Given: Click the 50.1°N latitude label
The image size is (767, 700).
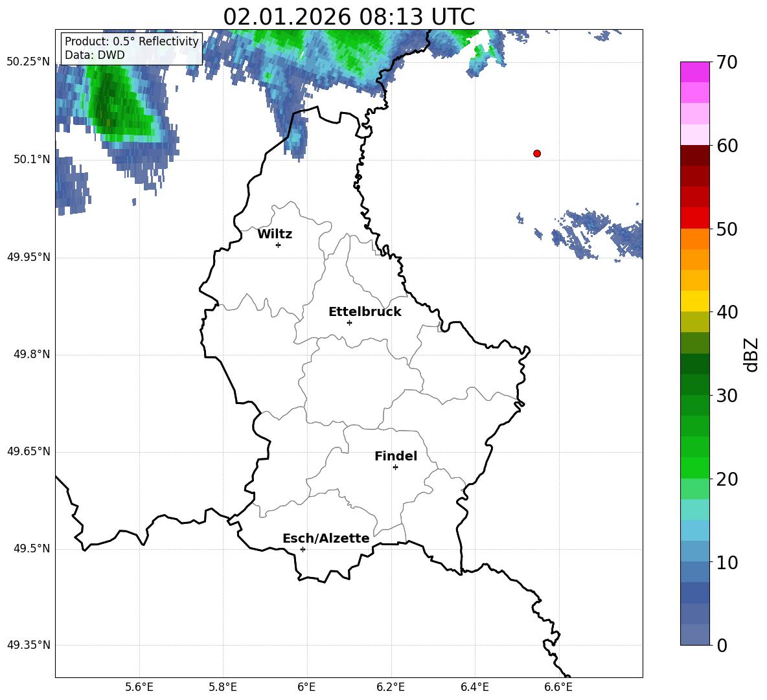Looking at the screenshot, I should (32, 159).
